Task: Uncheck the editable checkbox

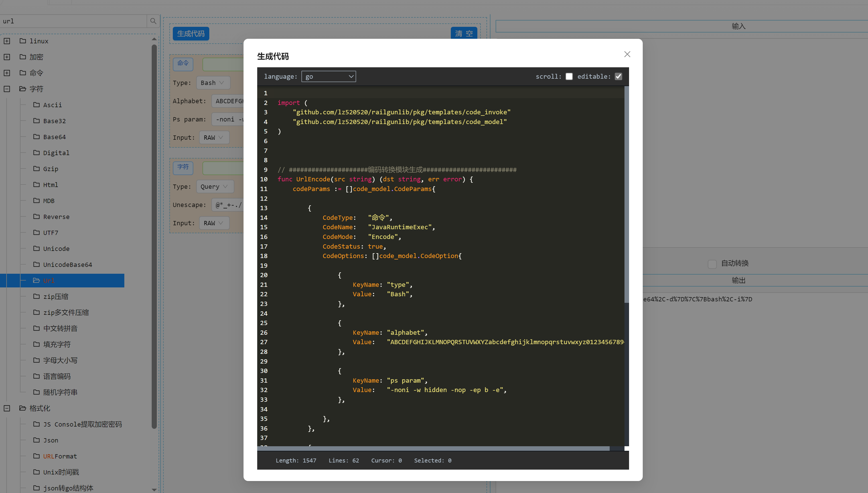Action: point(618,76)
